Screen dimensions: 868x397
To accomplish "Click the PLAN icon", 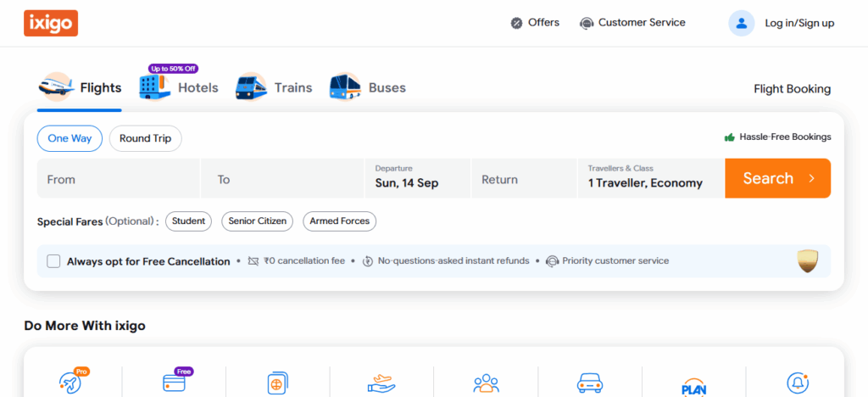I will 693,388.
